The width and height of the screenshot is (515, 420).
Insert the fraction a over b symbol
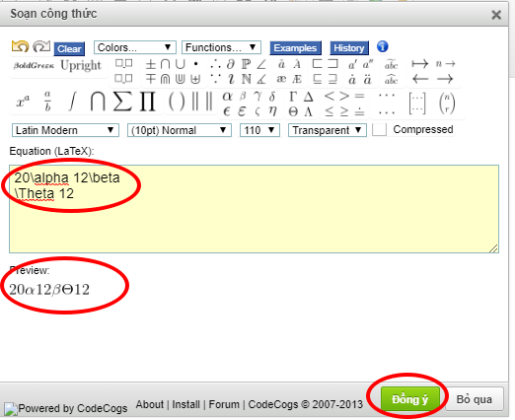tap(47, 102)
